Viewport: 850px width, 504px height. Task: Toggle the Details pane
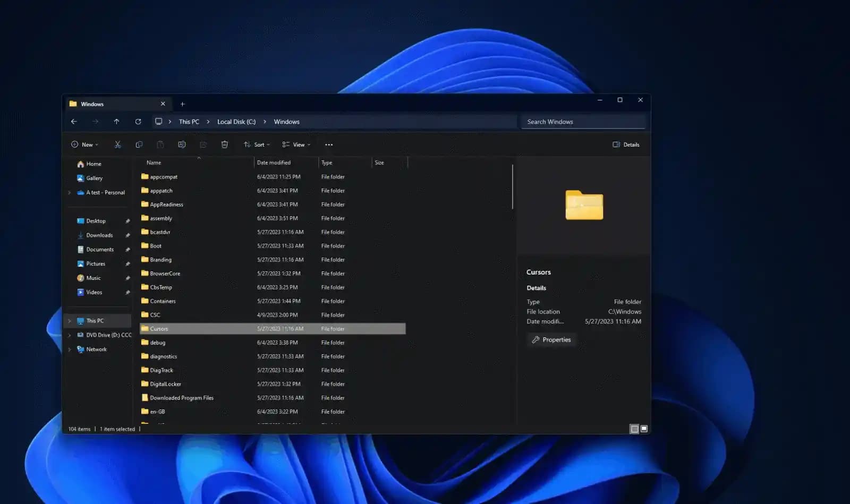[626, 144]
